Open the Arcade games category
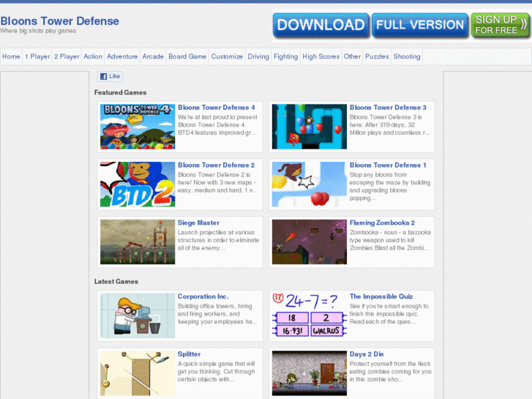The image size is (532, 399). point(153,56)
